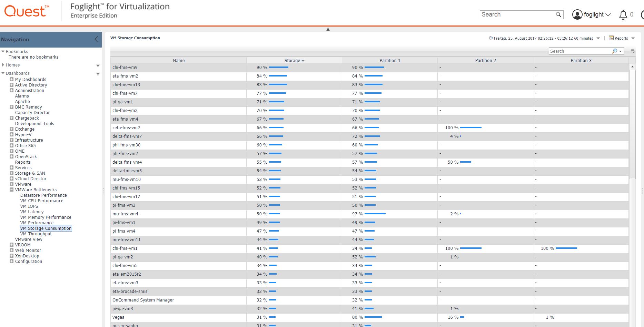
Task: Expand the Infrastructure plus icon
Action: coord(11,140)
